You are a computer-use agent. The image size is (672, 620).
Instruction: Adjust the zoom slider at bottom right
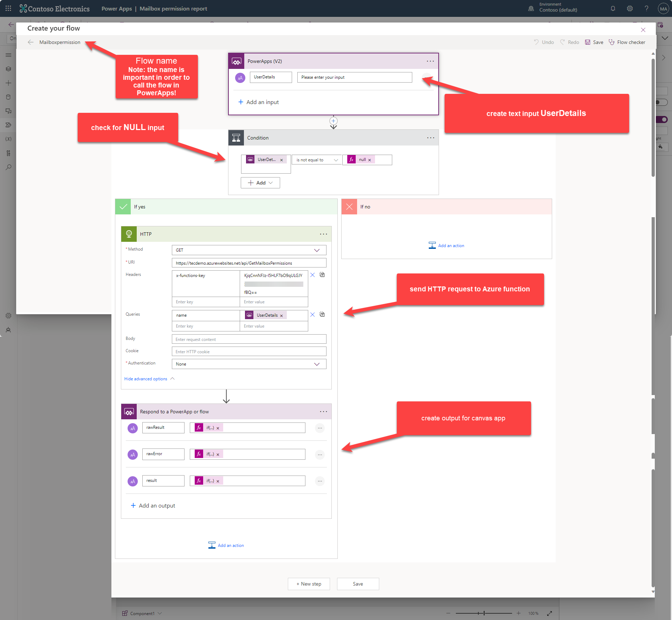483,613
